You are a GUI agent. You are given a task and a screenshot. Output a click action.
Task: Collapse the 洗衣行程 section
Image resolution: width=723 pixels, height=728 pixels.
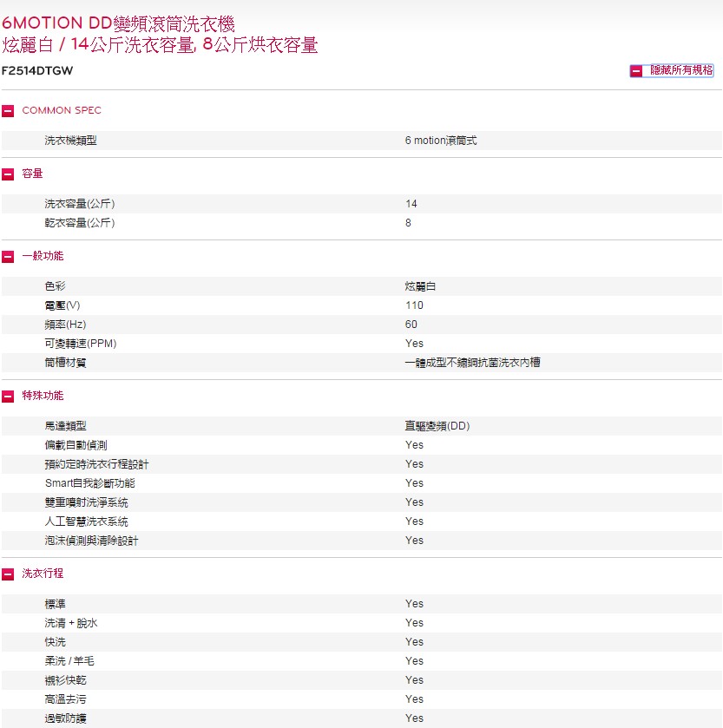coord(8,574)
